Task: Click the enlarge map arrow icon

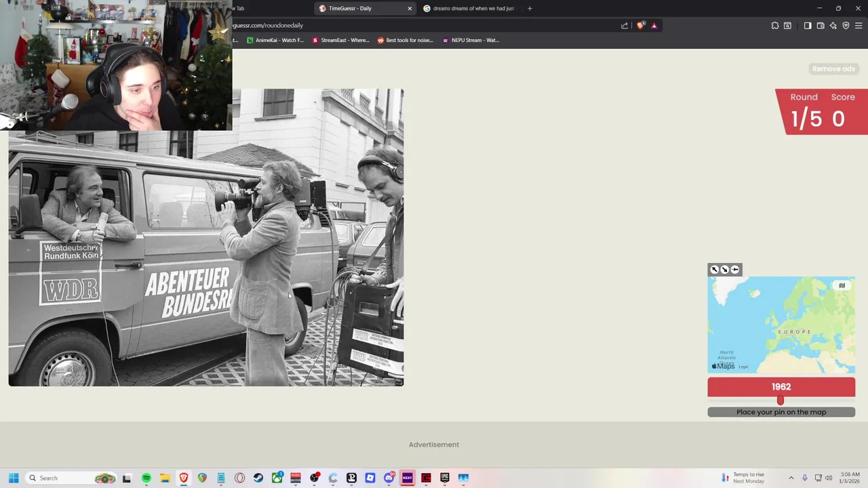Action: tap(714, 270)
